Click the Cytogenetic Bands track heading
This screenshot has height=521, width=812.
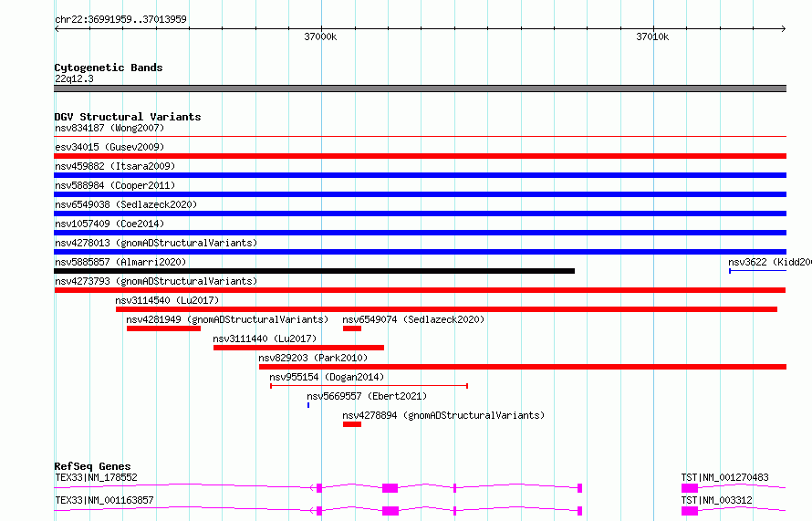tap(109, 68)
